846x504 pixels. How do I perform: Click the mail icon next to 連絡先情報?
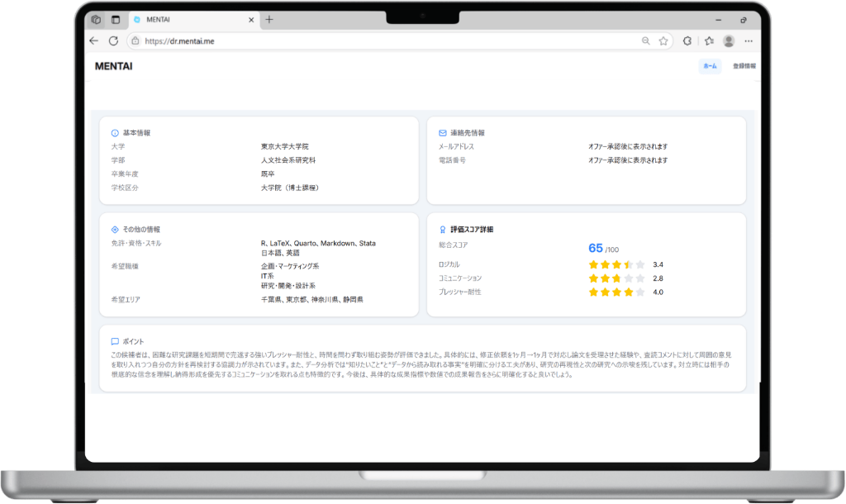tap(442, 131)
